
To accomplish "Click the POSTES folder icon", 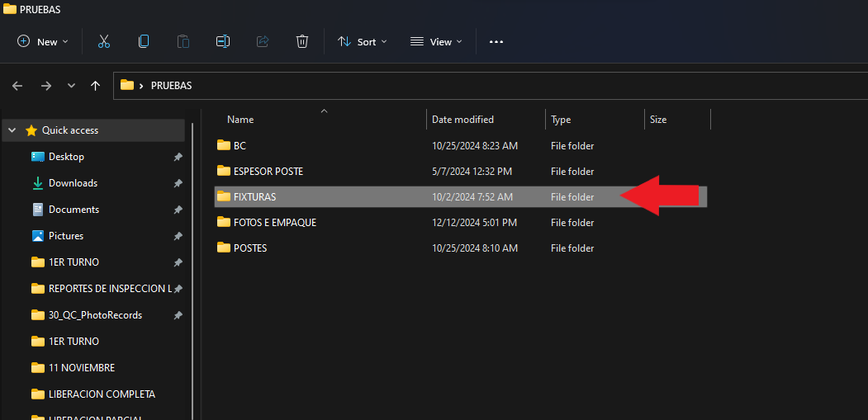I will tap(224, 248).
